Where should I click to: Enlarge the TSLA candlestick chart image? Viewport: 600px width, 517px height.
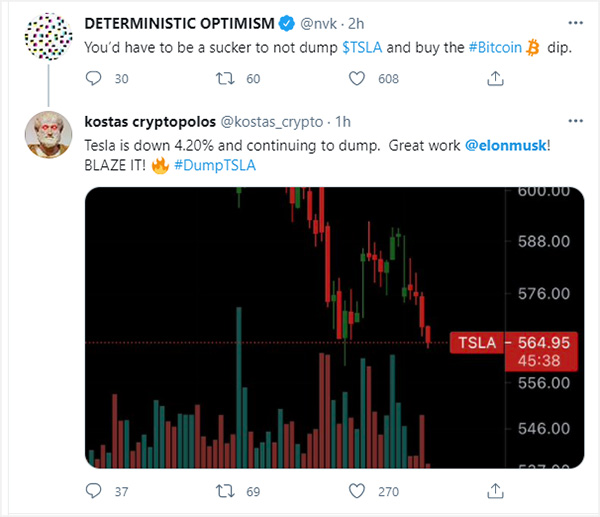point(334,328)
